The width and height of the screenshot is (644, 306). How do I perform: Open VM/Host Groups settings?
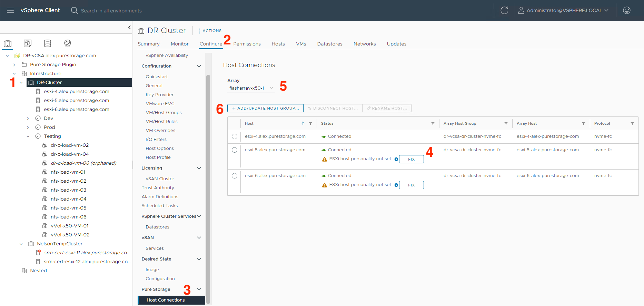point(164,113)
